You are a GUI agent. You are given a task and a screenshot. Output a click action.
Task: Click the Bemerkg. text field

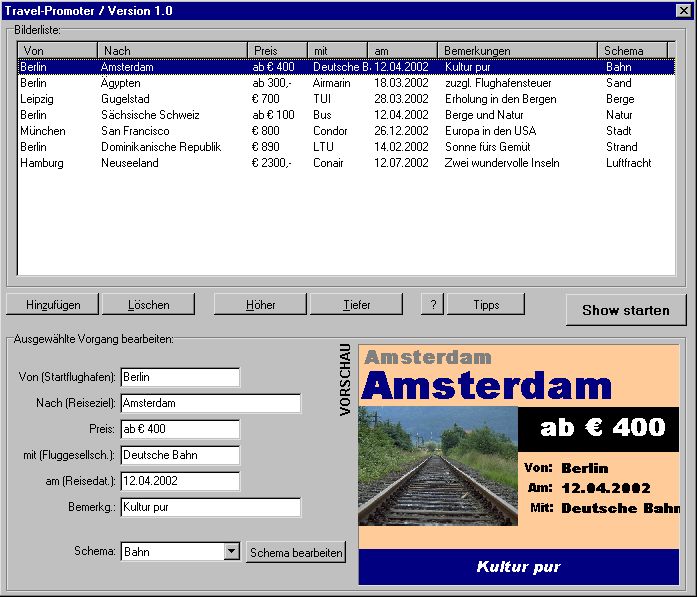pyautogui.click(x=210, y=507)
